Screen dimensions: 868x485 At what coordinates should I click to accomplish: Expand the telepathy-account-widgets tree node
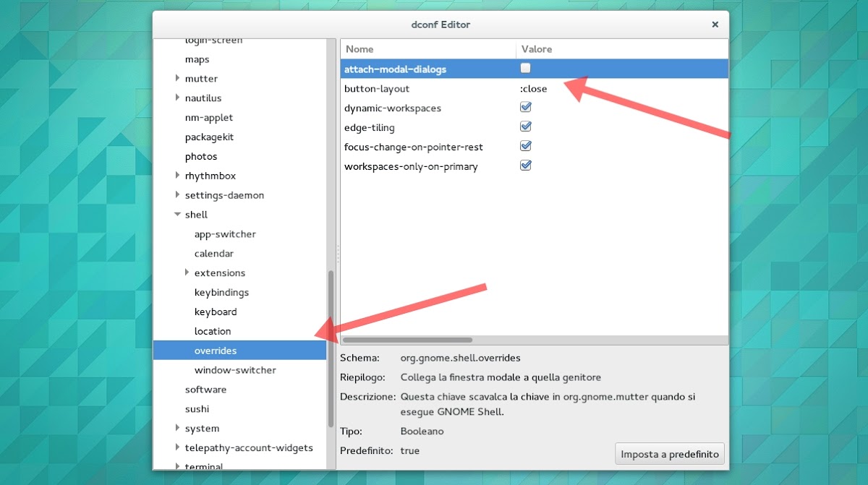click(x=178, y=447)
